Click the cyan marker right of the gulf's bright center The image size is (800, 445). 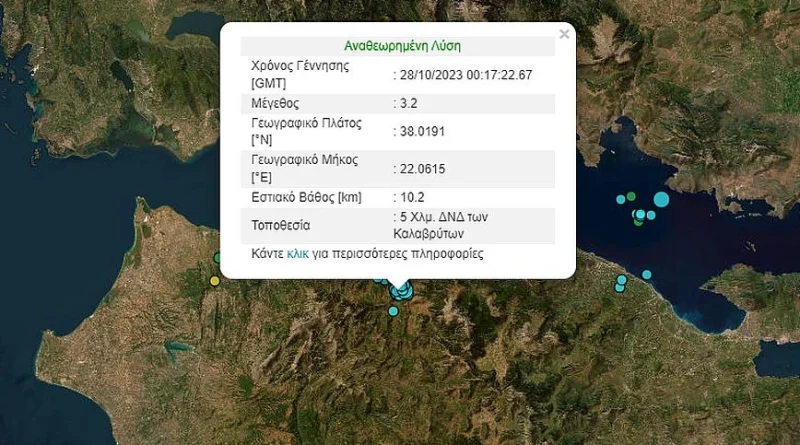point(652,214)
